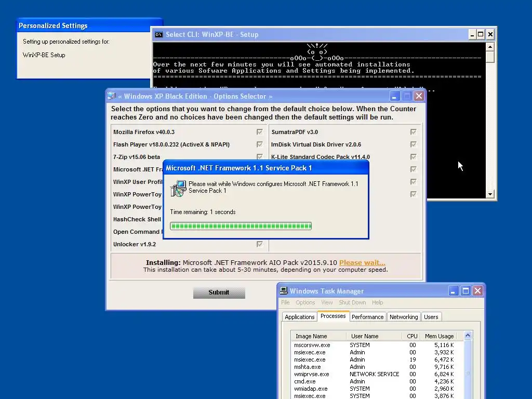This screenshot has width=532, height=399.
Task: Switch to the Users tab
Action: (431, 317)
